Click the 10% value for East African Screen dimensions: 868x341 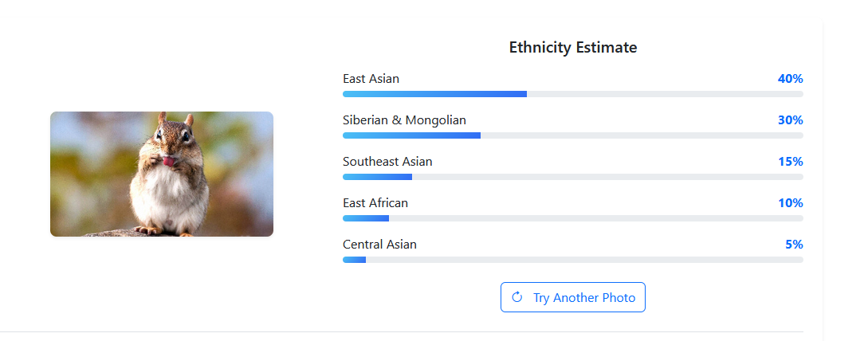(790, 203)
